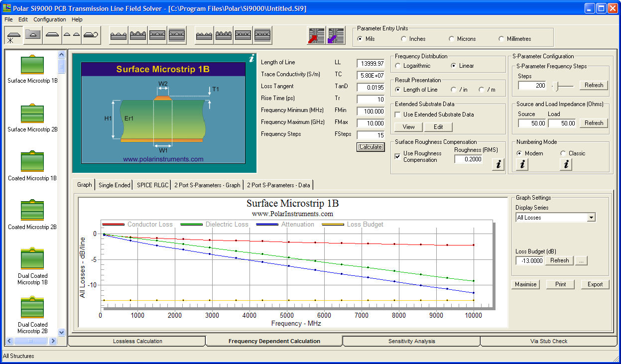The width and height of the screenshot is (621, 364).
Task: Pick Coated Microstrip 1B structure icon
Action: click(x=32, y=161)
